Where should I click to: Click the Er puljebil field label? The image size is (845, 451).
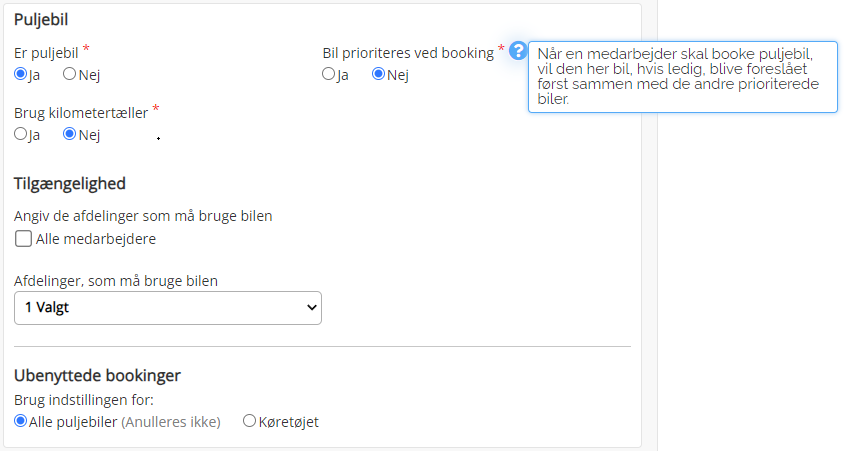(x=46, y=53)
